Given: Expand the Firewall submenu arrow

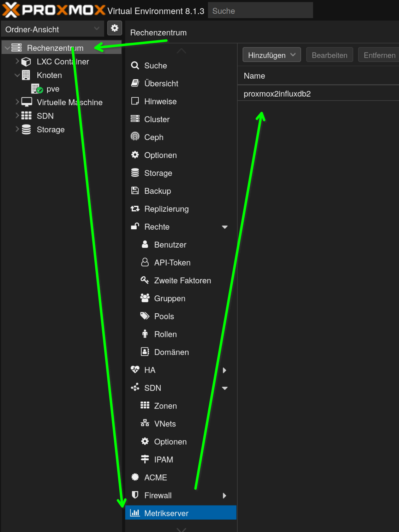Looking at the screenshot, I should pyautogui.click(x=225, y=496).
